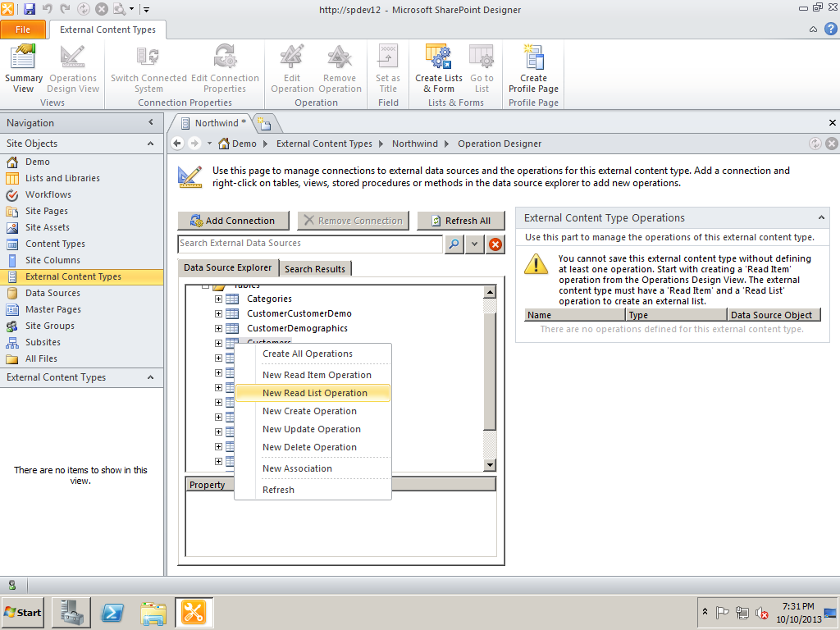Switch to Search Results tab
The width and height of the screenshot is (840, 630).
click(x=315, y=269)
